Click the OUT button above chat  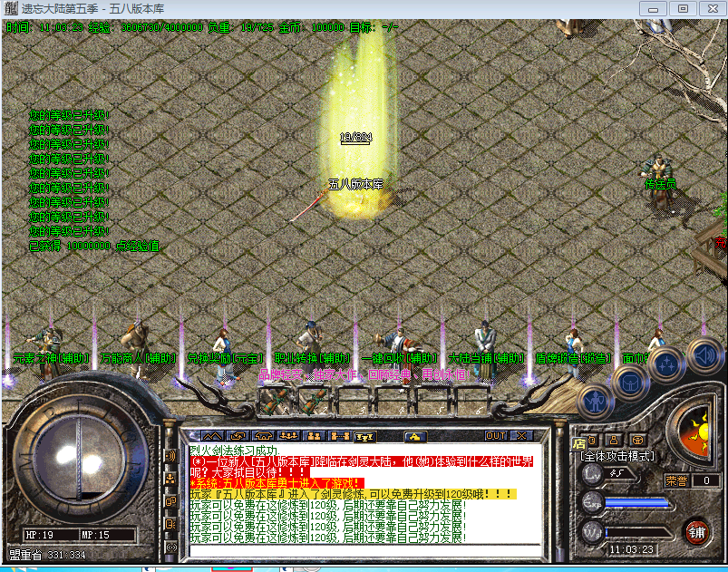point(495,436)
